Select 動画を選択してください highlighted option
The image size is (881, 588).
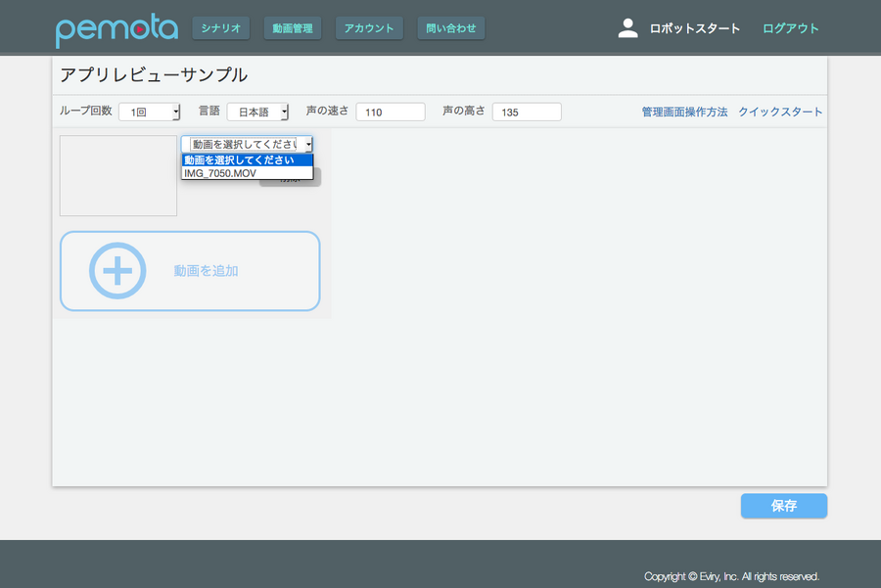coord(247,159)
